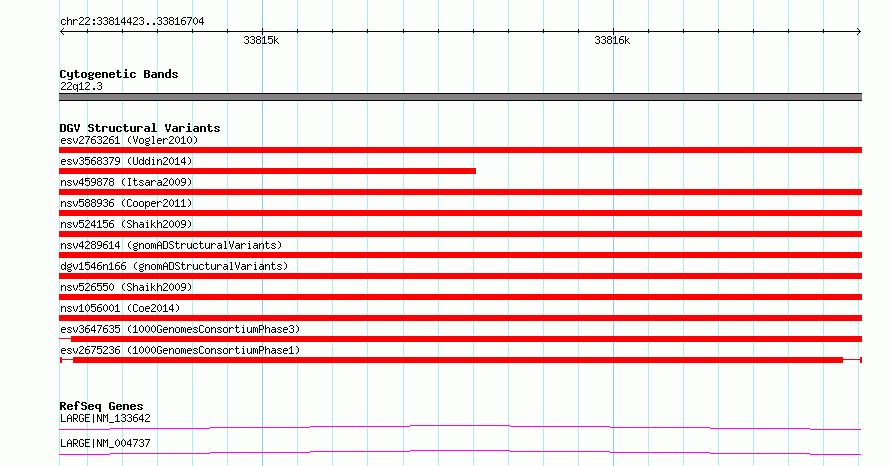Click the 33815k ruler tick label
The height and width of the screenshot is (466, 890).
(261, 40)
